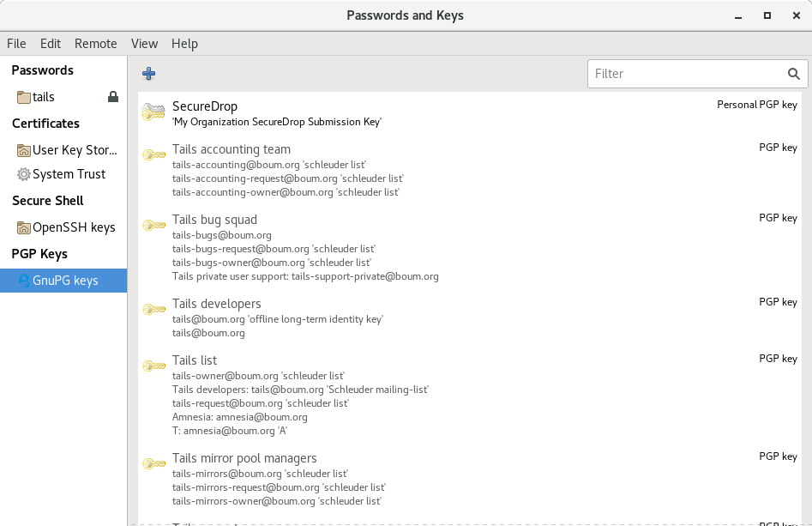The image size is (812, 526).
Task: Select the Tails bug squad key
Action: click(470, 248)
